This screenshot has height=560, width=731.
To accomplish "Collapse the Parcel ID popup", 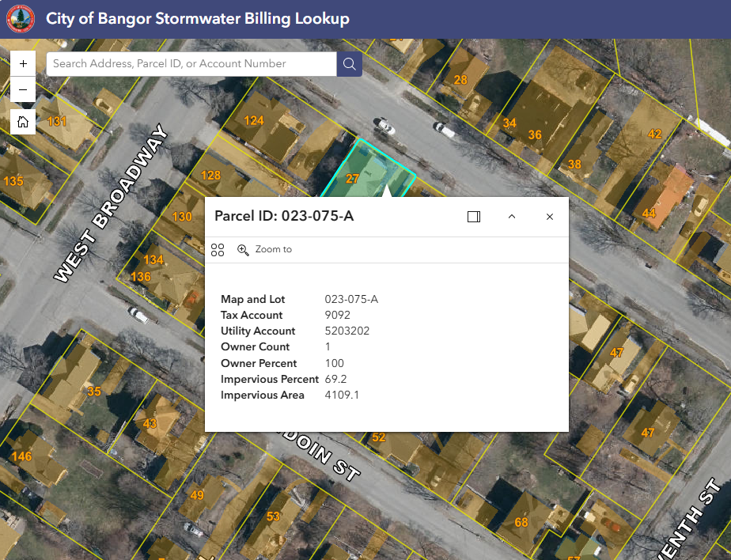I will 512,217.
